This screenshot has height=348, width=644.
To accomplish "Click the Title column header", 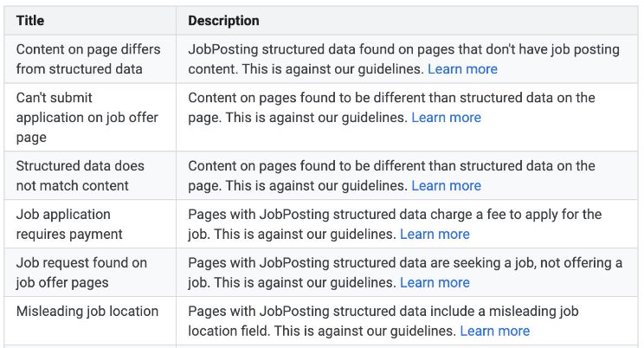I will 30,21.
